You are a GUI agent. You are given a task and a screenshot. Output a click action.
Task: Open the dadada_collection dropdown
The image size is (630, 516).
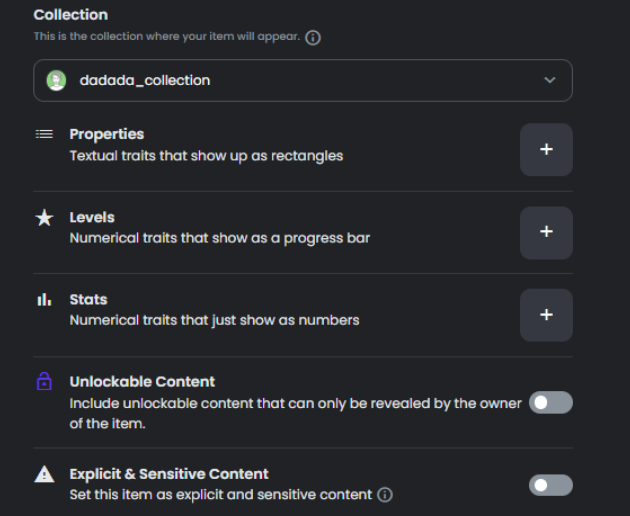point(303,80)
